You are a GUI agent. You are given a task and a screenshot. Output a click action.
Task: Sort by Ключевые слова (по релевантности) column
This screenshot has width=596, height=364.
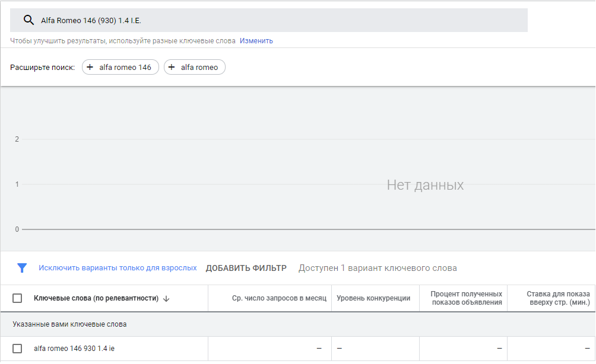pos(96,298)
